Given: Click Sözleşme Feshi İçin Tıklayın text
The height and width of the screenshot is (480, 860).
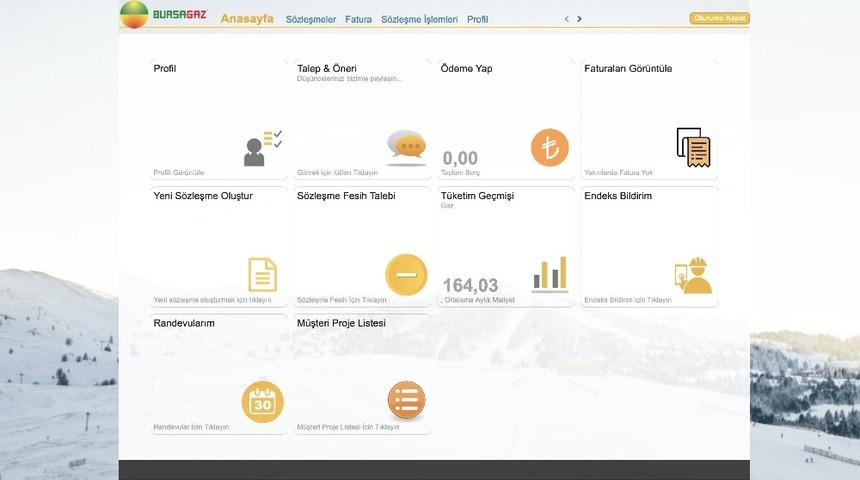Looking at the screenshot, I should click(x=341, y=300).
